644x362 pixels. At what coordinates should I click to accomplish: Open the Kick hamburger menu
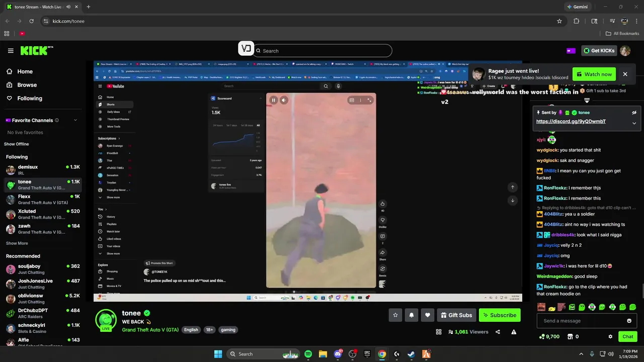tap(11, 51)
